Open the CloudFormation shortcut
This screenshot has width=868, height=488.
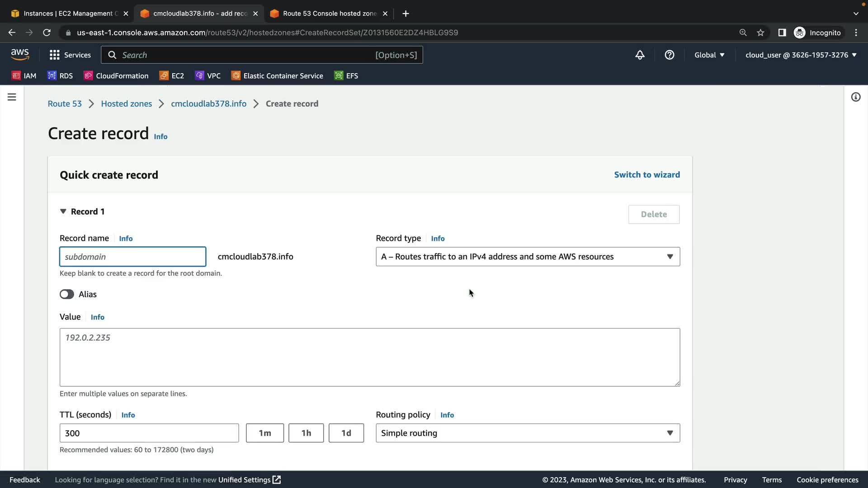tap(116, 76)
